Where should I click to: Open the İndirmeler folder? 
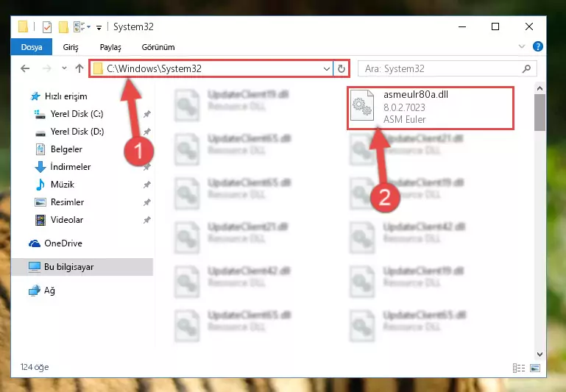71,167
